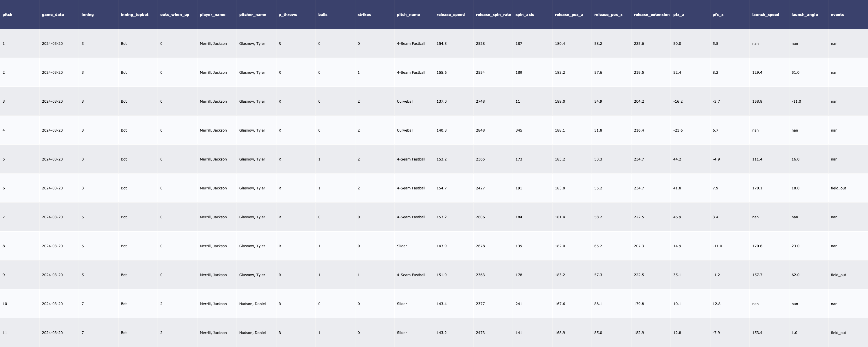Click the pitch_name column header
Screen dimensions: 868x347
tap(408, 14)
